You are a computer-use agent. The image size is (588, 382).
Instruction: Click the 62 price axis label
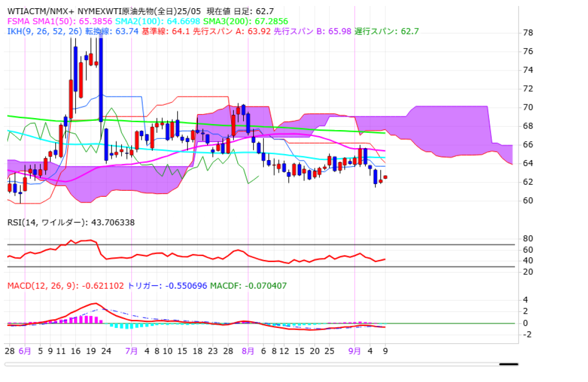(x=528, y=182)
